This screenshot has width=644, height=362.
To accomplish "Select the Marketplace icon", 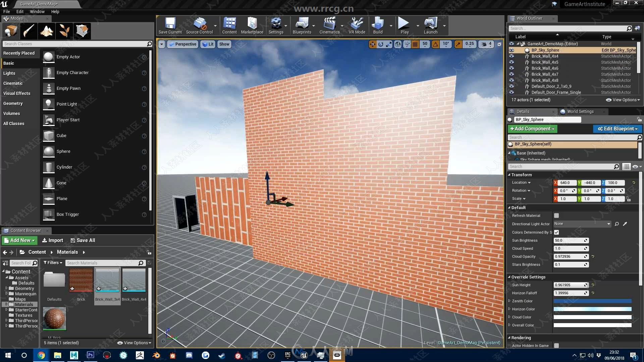I will (x=252, y=25).
